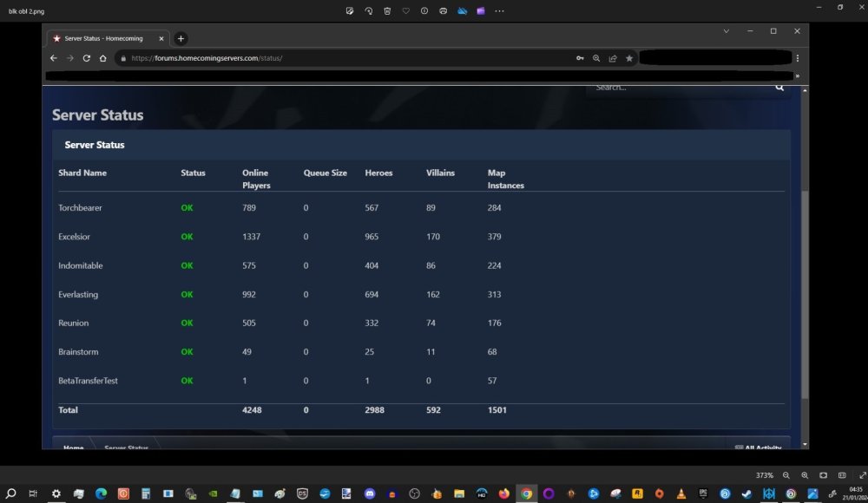Print the image using the printer icon
Screen dimensions: 868x503
click(443, 11)
